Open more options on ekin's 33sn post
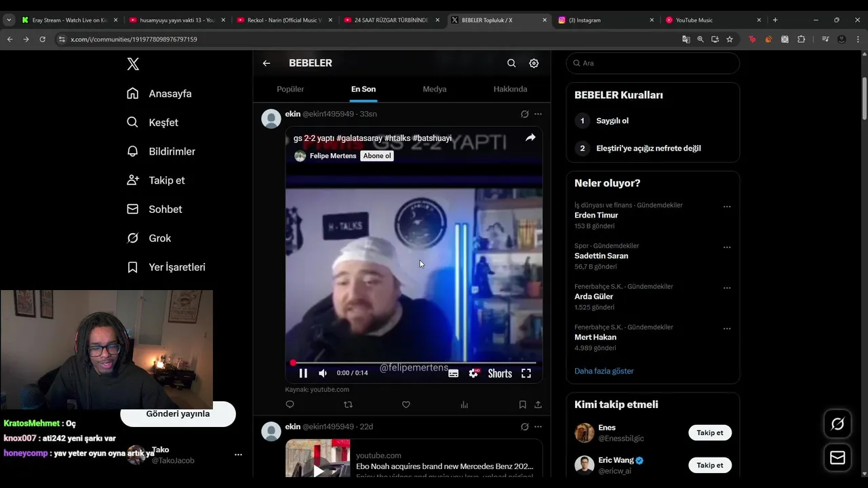868x488 pixels. [x=538, y=114]
